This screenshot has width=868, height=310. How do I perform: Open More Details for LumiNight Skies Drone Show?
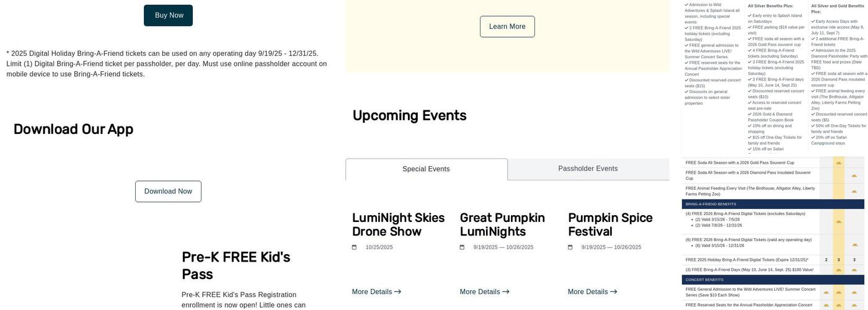372,292
